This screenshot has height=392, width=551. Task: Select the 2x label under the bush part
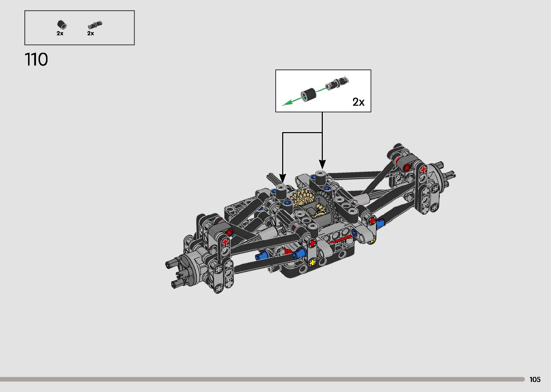click(x=60, y=33)
